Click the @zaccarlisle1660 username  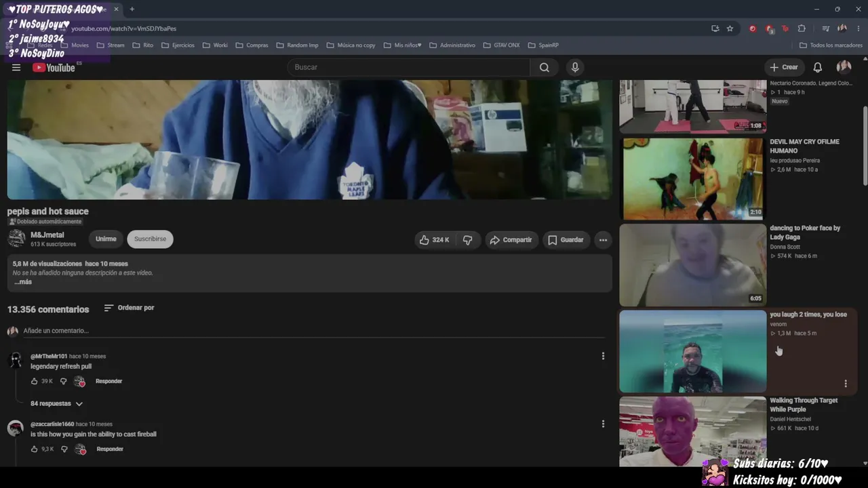[x=52, y=424]
